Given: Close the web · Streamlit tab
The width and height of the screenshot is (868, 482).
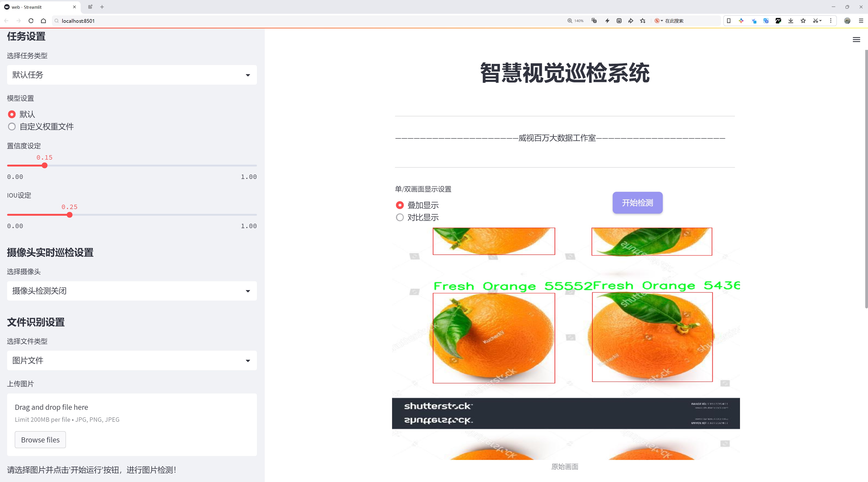Looking at the screenshot, I should click(74, 7).
